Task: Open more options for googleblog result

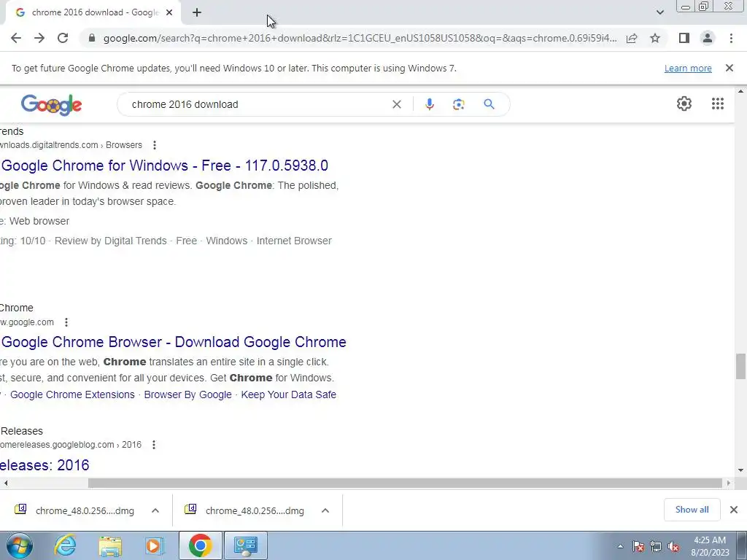Action: click(x=153, y=445)
